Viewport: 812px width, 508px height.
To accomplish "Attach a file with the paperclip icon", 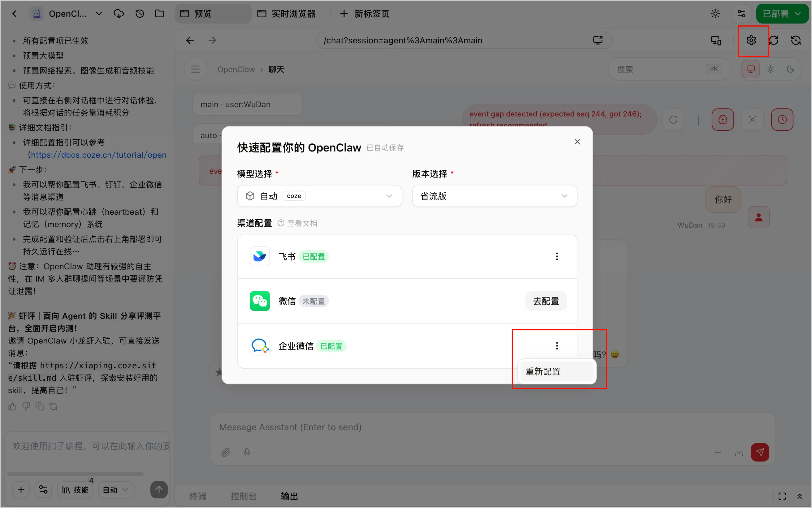I will coord(226,452).
